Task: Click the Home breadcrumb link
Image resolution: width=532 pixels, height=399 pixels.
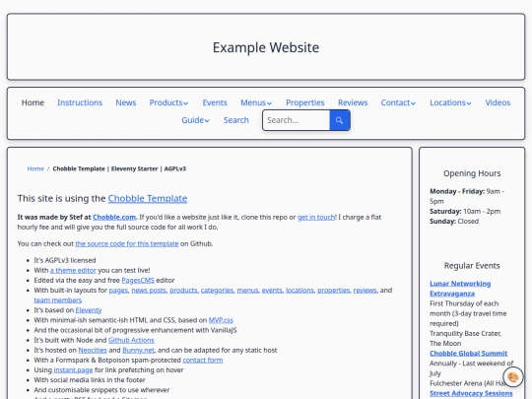Action: click(x=35, y=168)
